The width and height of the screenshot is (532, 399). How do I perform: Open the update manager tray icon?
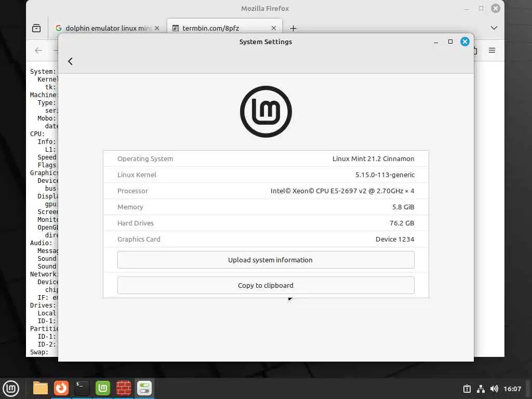[x=467, y=389]
